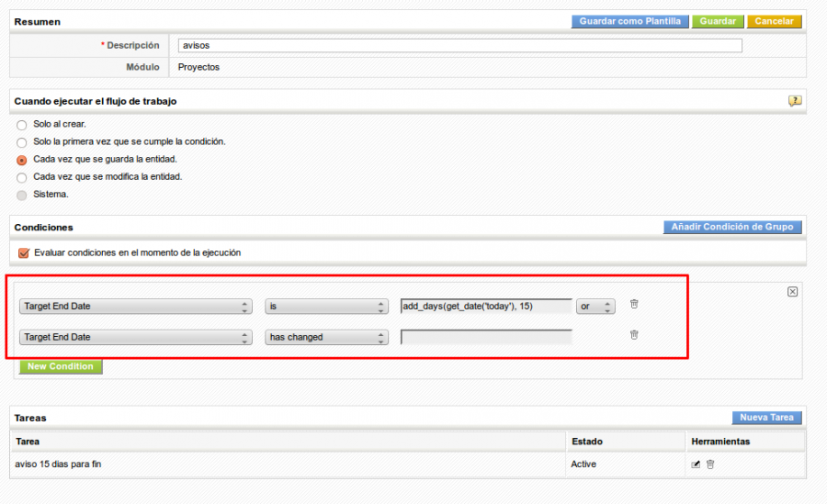Click the Cancelar button
This screenshot has height=504, width=827.
click(x=774, y=21)
